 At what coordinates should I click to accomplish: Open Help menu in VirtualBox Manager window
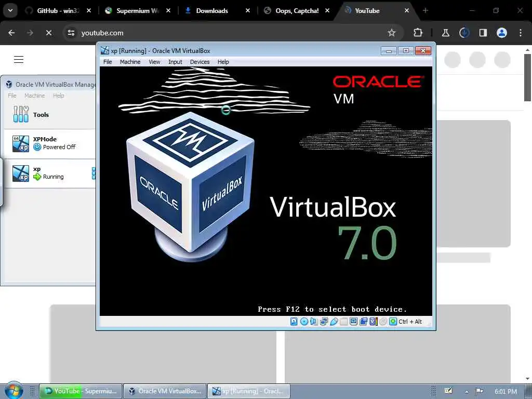point(58,96)
